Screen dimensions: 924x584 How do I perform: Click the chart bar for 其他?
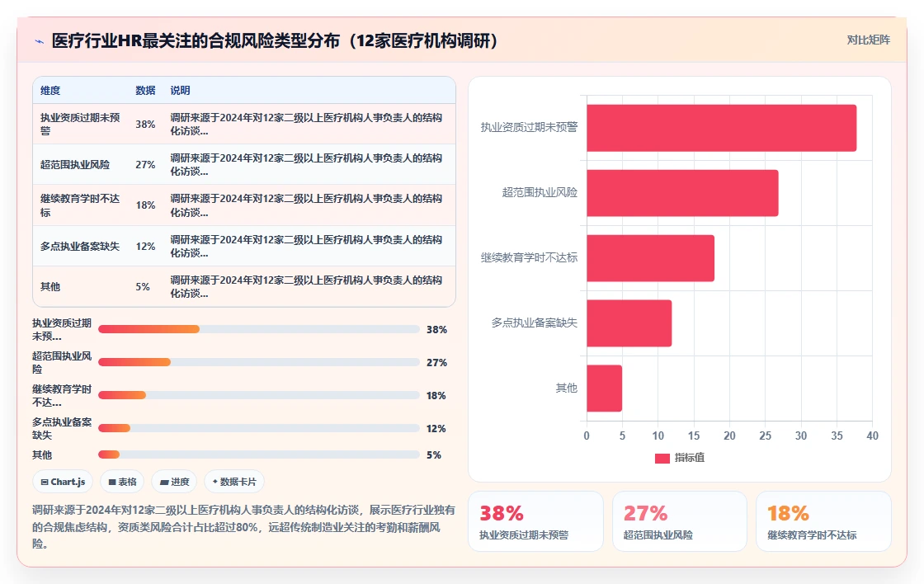click(604, 389)
